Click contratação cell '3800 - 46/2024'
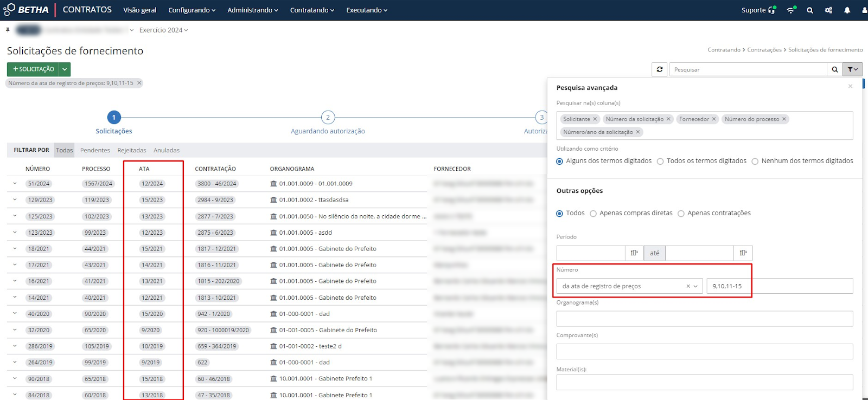This screenshot has height=400, width=868. (x=217, y=184)
